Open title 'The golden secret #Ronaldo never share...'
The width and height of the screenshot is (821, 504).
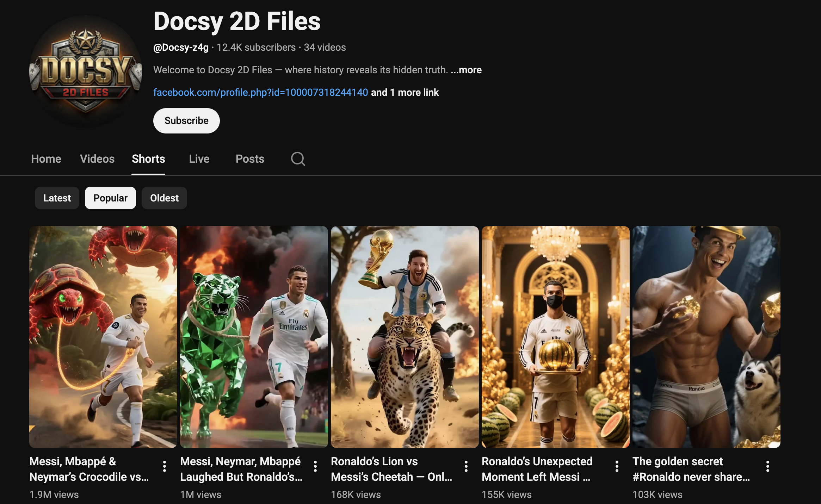[691, 469]
